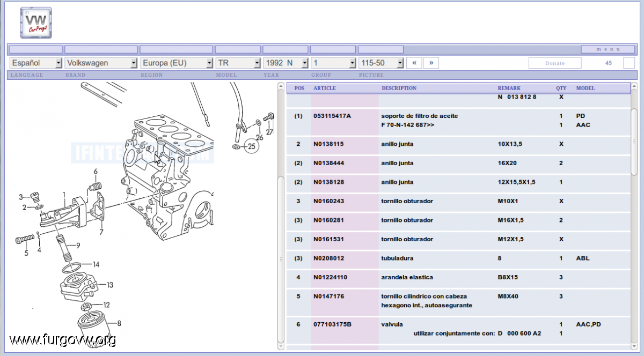Go to next picture with » button

[x=431, y=63]
